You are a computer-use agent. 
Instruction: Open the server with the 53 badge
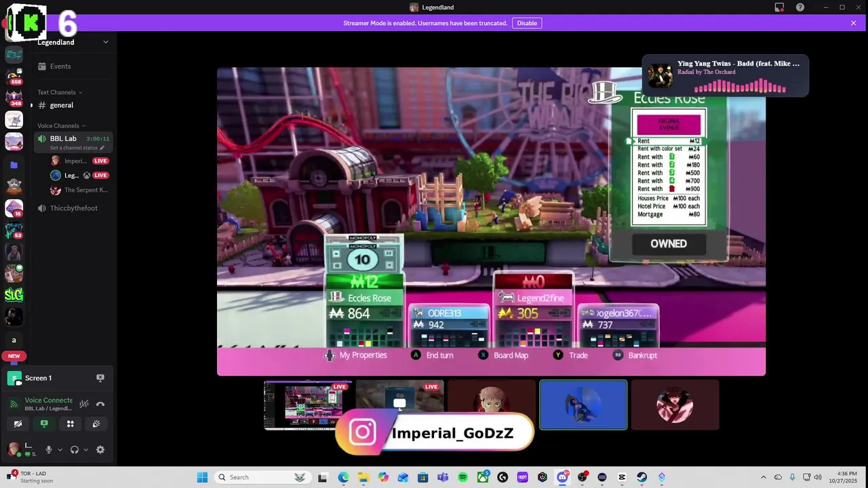point(14,230)
